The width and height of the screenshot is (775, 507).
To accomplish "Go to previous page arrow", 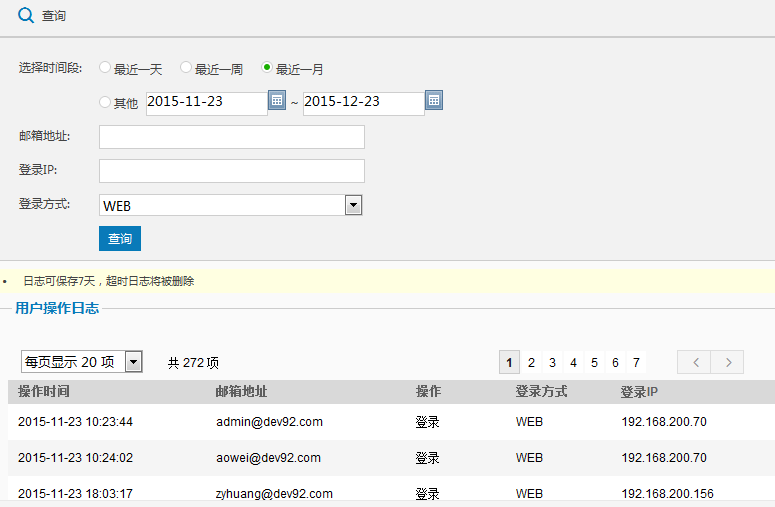I will tap(693, 362).
